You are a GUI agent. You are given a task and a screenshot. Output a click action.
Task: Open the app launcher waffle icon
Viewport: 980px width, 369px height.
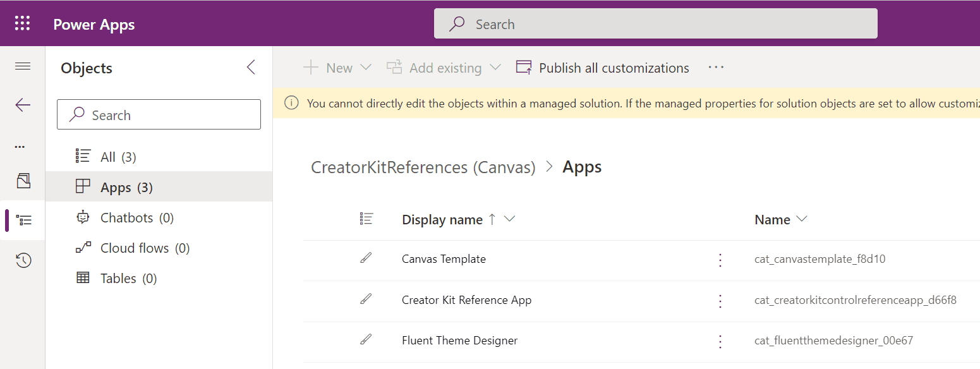pos(22,24)
